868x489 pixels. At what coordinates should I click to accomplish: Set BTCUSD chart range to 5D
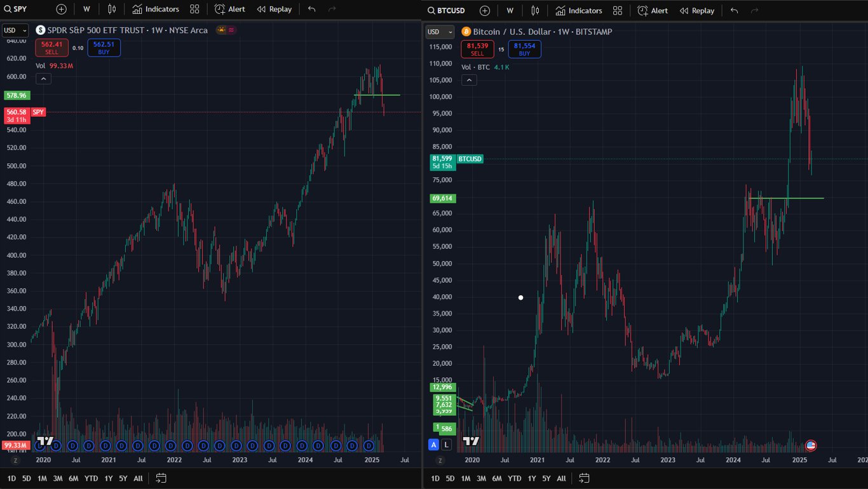click(451, 478)
